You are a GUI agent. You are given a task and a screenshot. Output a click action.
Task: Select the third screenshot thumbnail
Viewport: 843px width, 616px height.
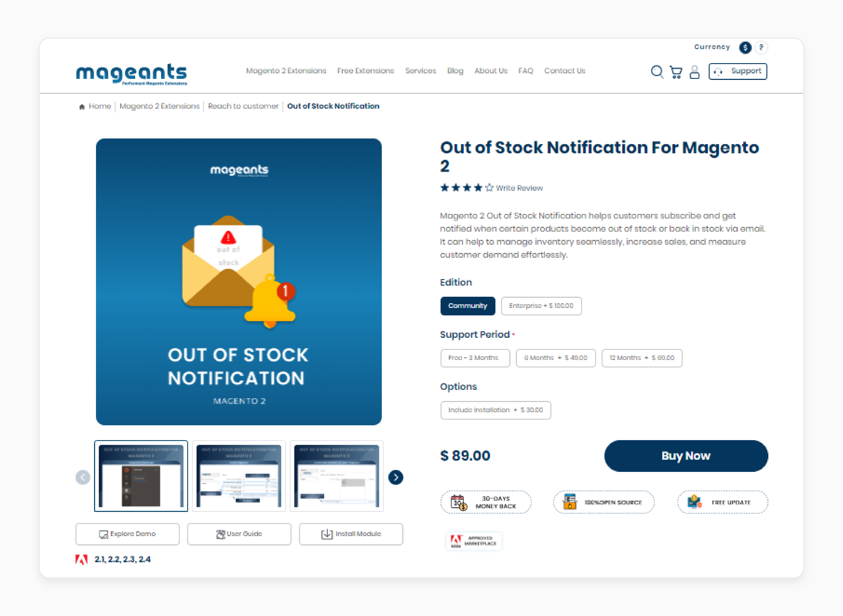click(337, 476)
